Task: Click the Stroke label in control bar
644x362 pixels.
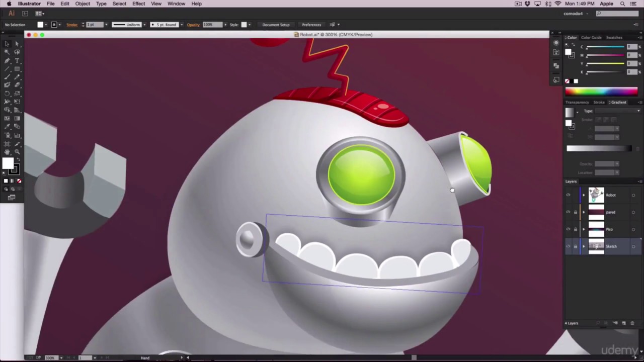Action: pyautogui.click(x=72, y=25)
